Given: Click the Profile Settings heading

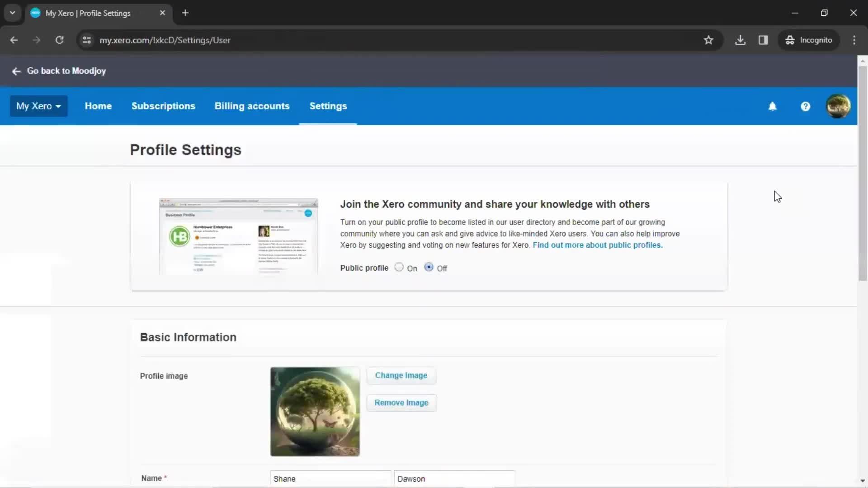Looking at the screenshot, I should pyautogui.click(x=186, y=150).
